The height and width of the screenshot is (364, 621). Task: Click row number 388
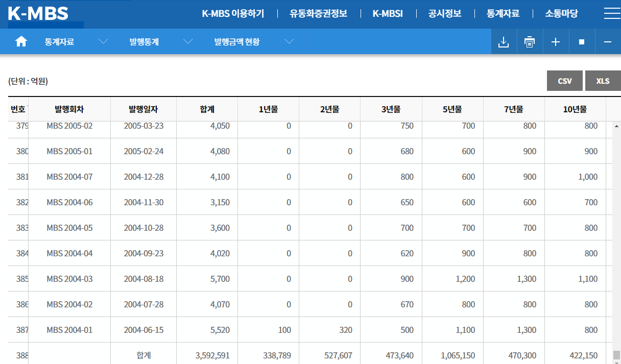[22, 355]
